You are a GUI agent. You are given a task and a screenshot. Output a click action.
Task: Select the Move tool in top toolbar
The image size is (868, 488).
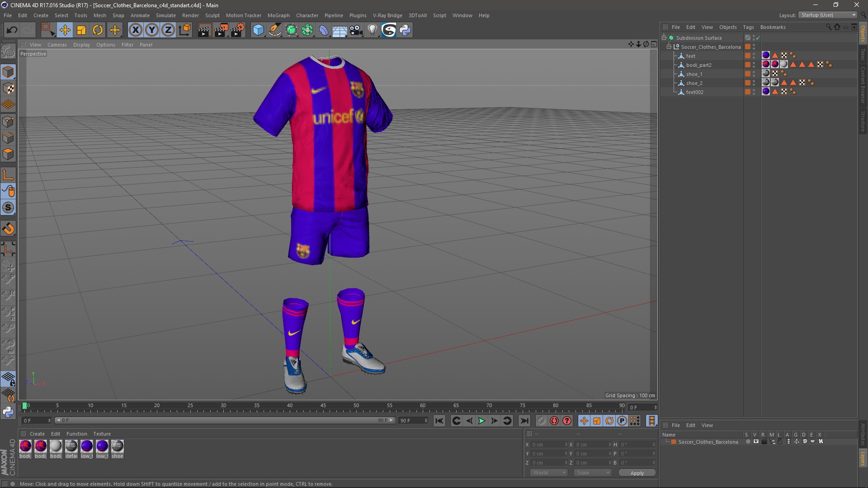[x=65, y=30]
